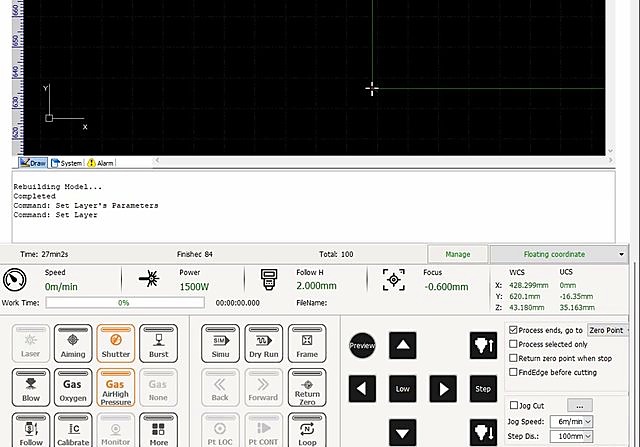Image resolution: width=640 pixels, height=447 pixels.
Task: Run Calibrate for the cutting head
Action: pyautogui.click(x=73, y=430)
